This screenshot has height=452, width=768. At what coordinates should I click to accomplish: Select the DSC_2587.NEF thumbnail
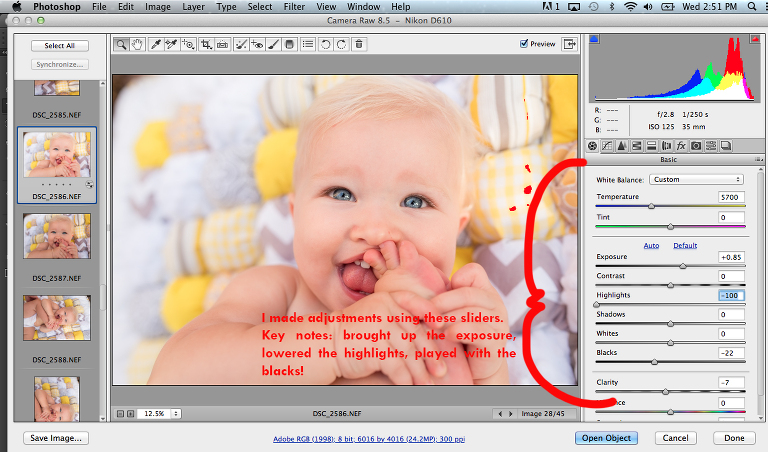[x=57, y=236]
